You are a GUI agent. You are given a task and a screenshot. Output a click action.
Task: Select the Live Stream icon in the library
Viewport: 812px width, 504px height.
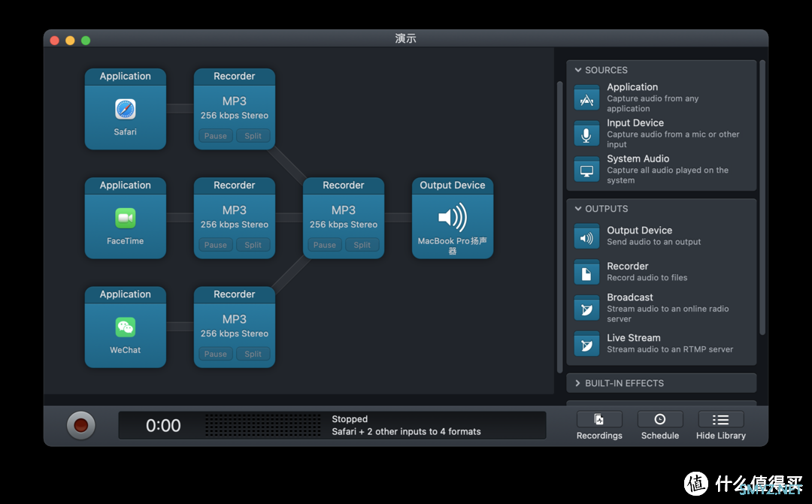coord(586,344)
